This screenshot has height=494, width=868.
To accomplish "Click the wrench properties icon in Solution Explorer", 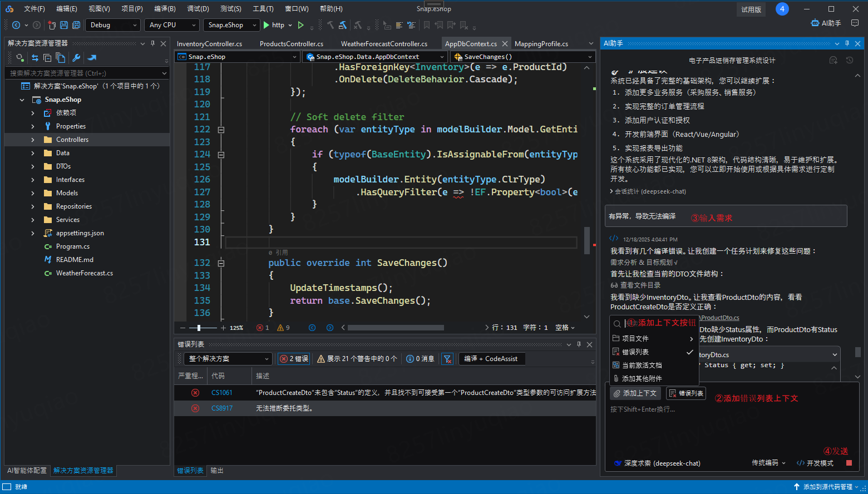I will point(76,58).
